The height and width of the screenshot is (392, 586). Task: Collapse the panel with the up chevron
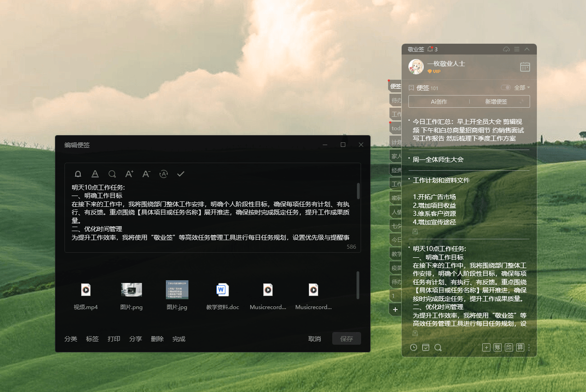click(x=527, y=49)
